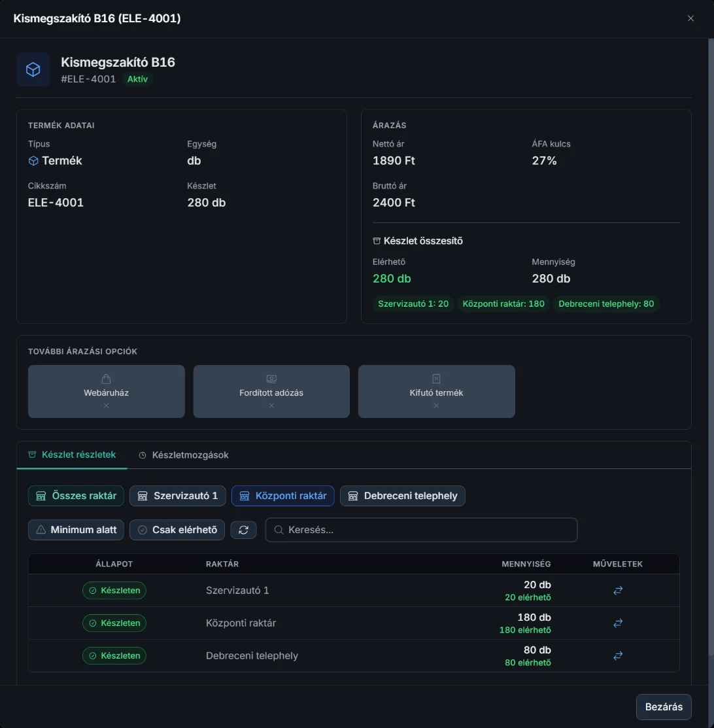
Task: Toggle the Webáruház pricing option
Action: click(x=107, y=391)
